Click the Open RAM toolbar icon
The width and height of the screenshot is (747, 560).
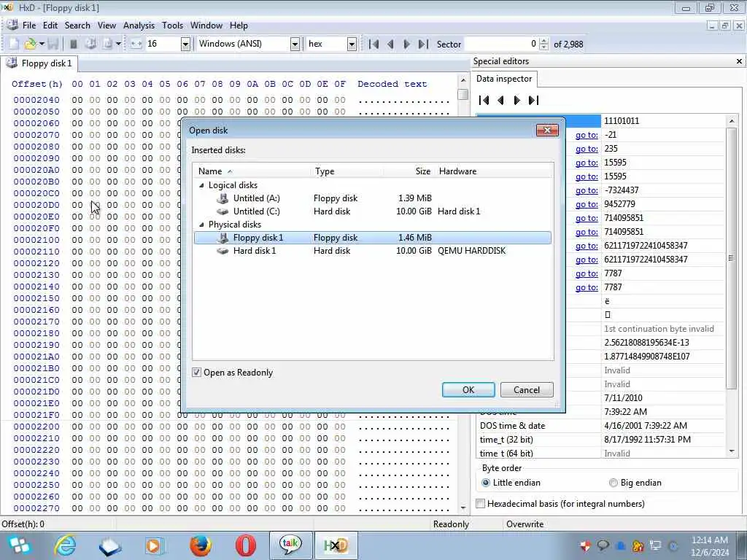pos(74,44)
